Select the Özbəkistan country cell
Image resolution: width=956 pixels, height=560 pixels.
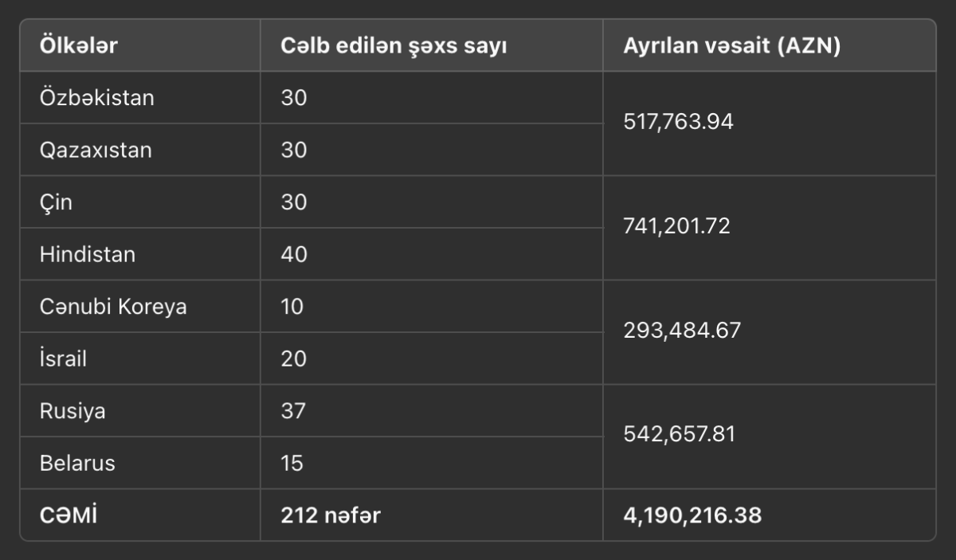(97, 98)
